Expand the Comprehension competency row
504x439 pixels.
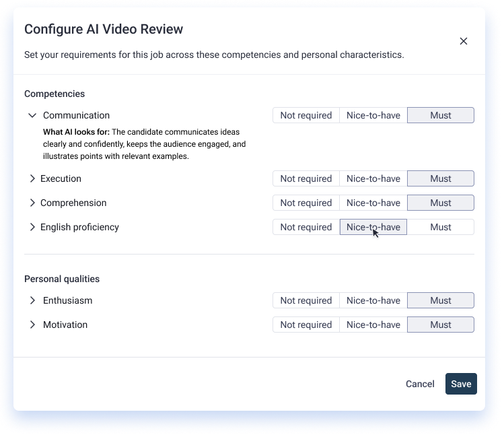pos(32,203)
